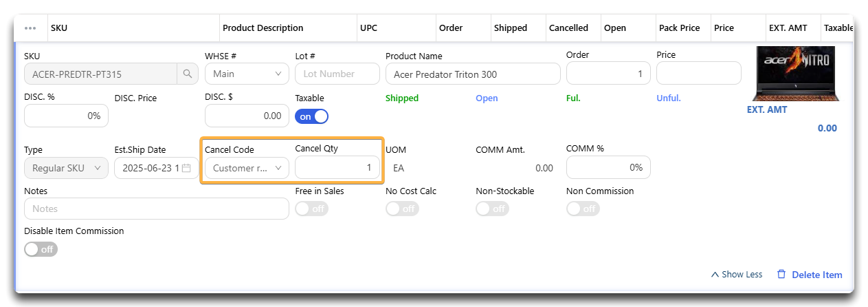868x307 pixels.
Task: Click the SKU search magnifier icon
Action: 187,74
